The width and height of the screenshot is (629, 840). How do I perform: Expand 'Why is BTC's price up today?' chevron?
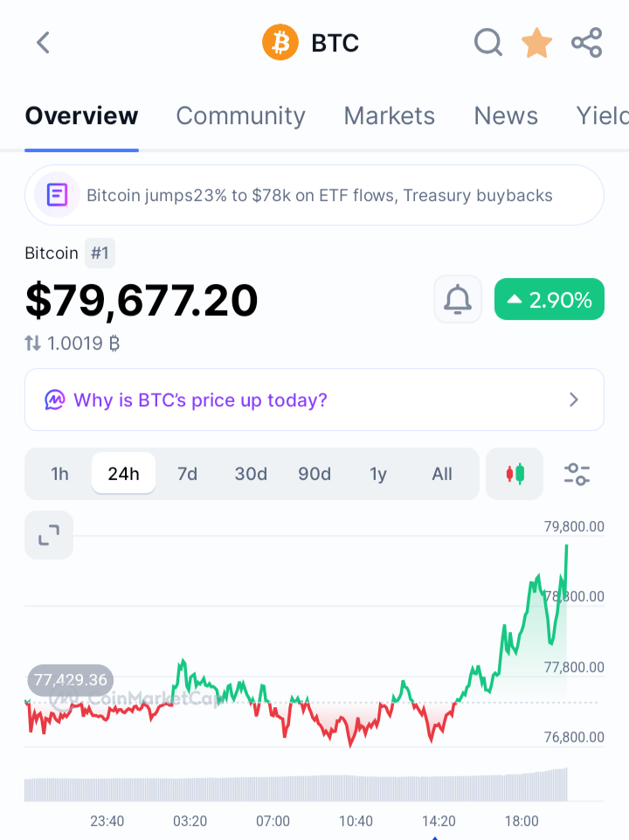[574, 399]
